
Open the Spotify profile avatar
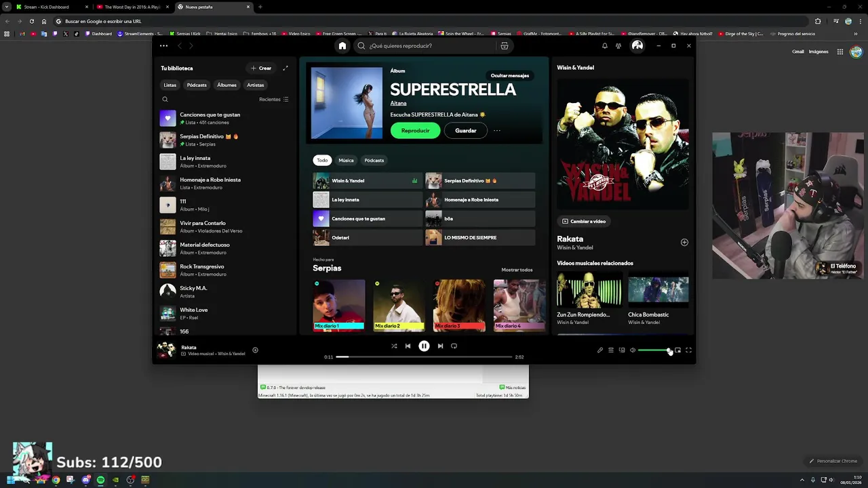pos(637,45)
